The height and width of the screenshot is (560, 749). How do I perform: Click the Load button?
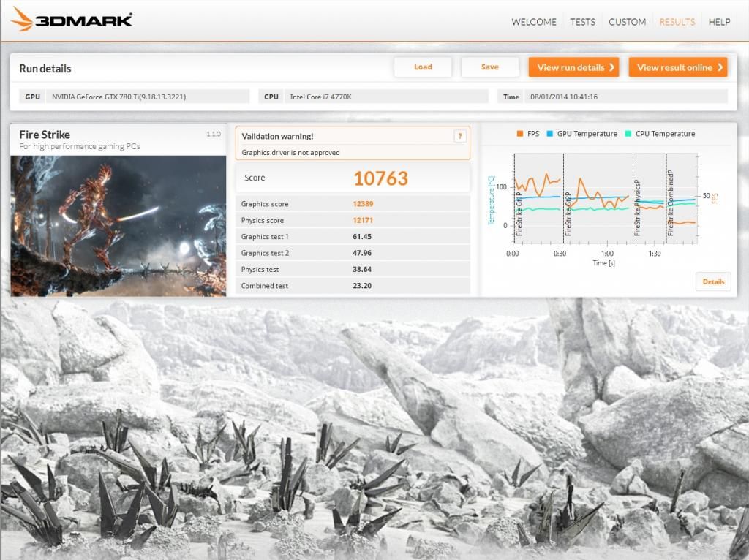(x=423, y=67)
